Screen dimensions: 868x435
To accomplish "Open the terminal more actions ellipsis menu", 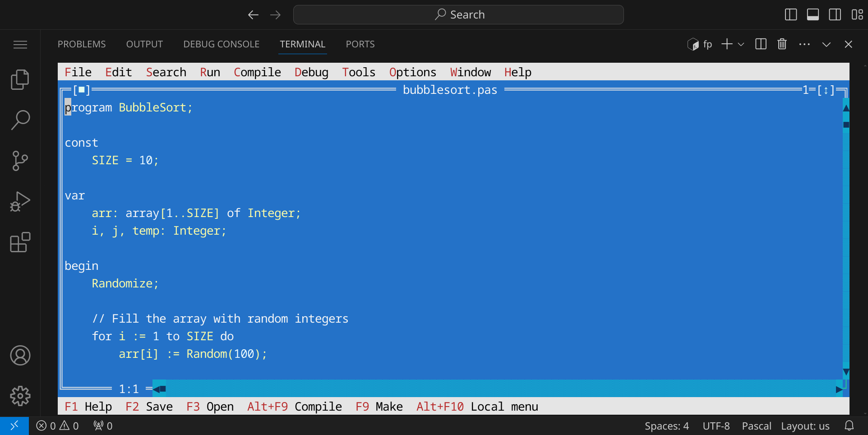I will click(804, 44).
